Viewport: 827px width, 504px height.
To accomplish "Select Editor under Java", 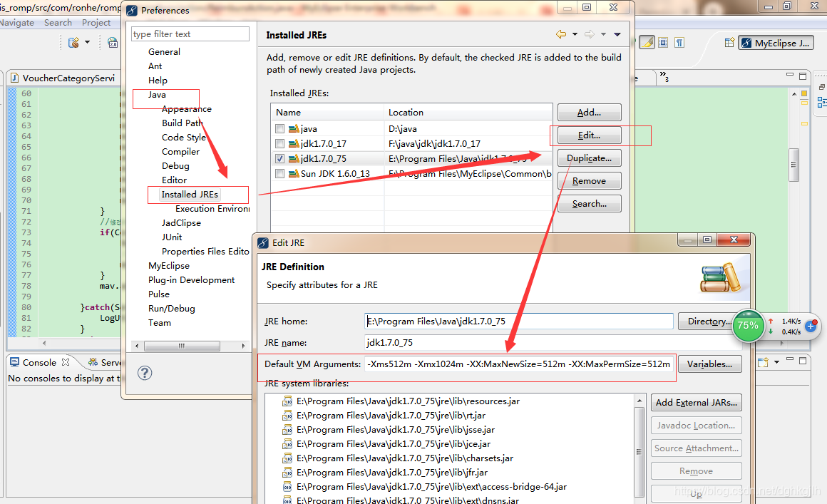I will (x=174, y=180).
